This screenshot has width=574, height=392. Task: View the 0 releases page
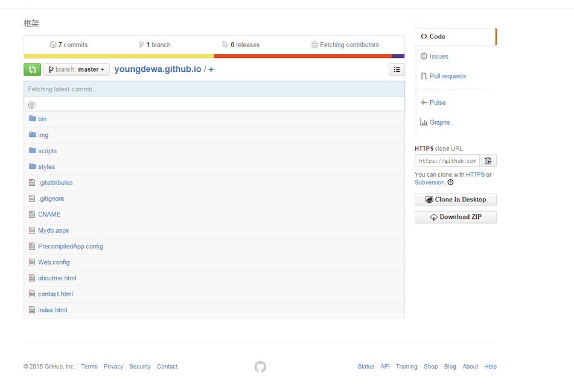pos(241,45)
